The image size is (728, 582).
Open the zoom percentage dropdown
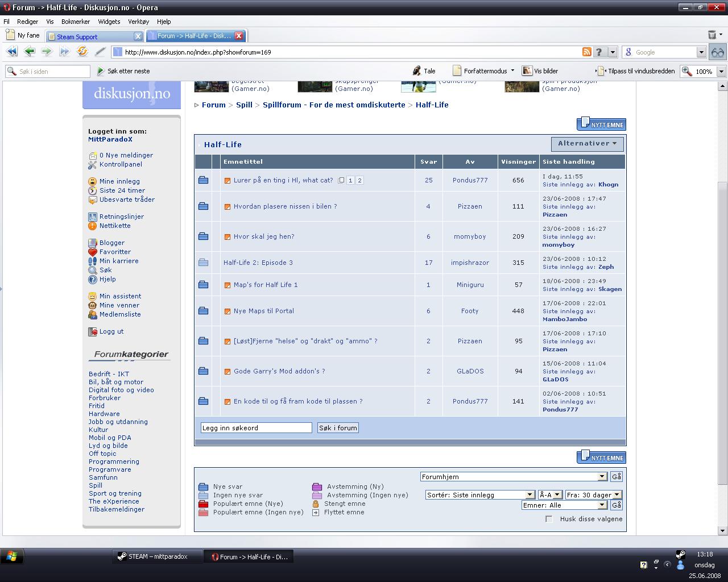721,72
